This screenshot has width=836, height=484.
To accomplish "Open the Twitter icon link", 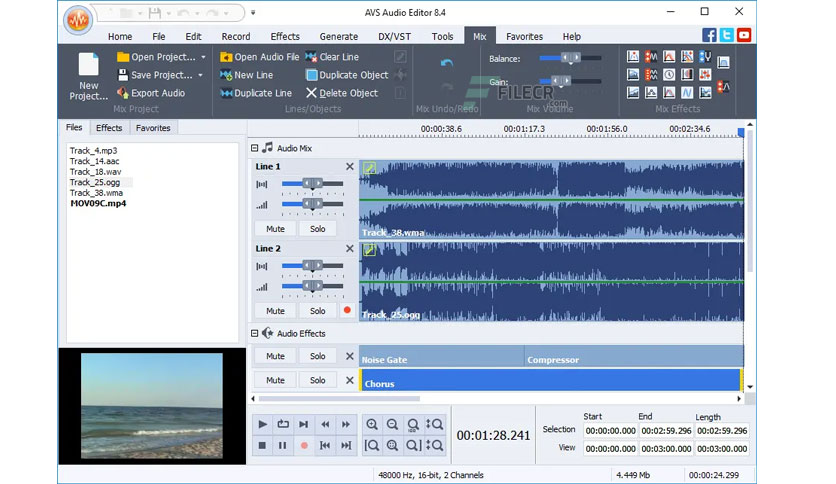I will coord(727,35).
